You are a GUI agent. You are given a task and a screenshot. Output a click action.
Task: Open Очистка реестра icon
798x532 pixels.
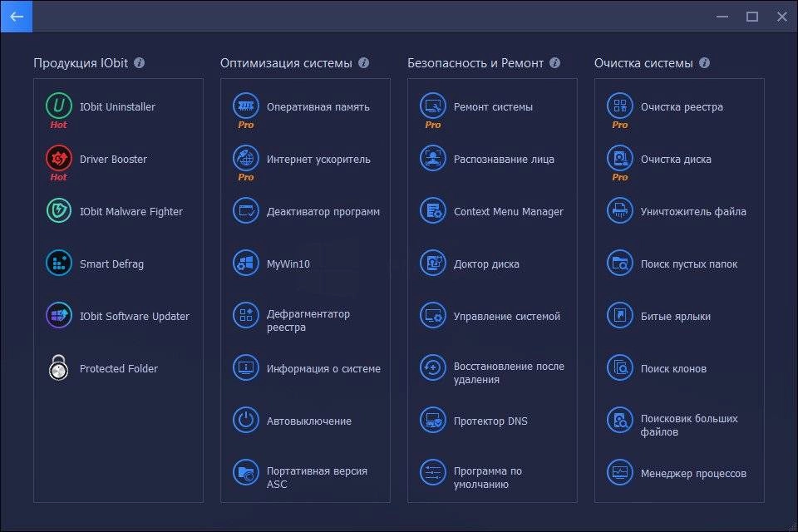(x=620, y=106)
